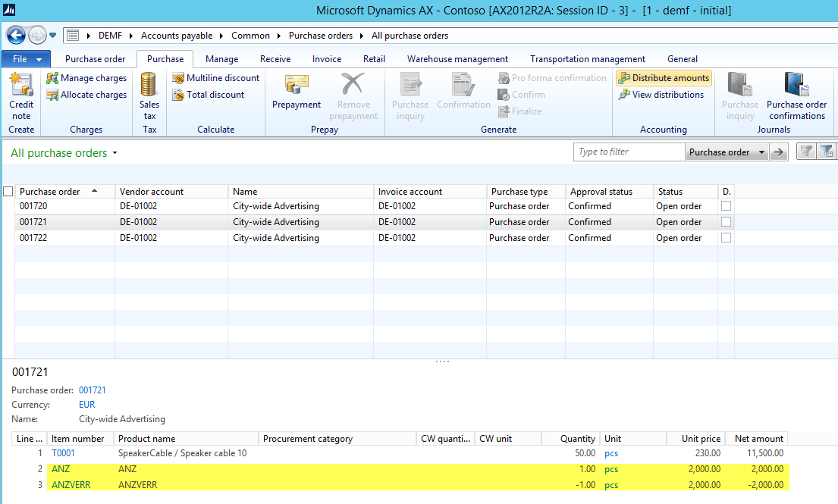Expand the All purchase orders view dropdown
This screenshot has height=504, width=838.
click(x=115, y=153)
